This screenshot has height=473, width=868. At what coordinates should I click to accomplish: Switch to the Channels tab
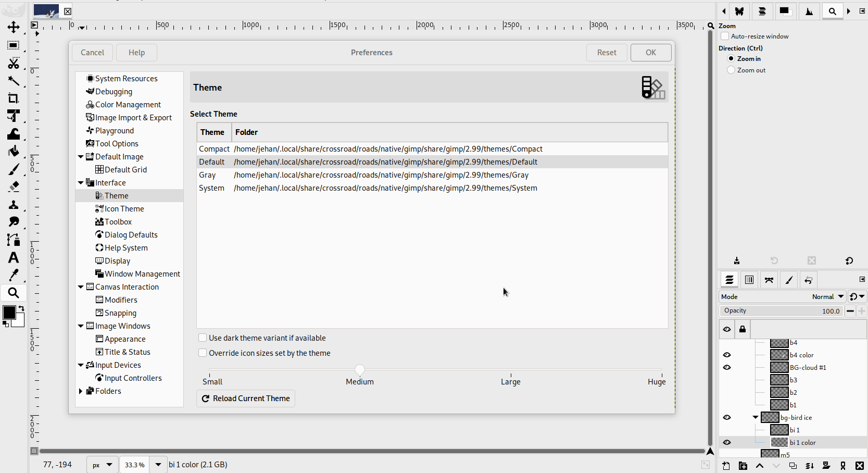coord(749,280)
